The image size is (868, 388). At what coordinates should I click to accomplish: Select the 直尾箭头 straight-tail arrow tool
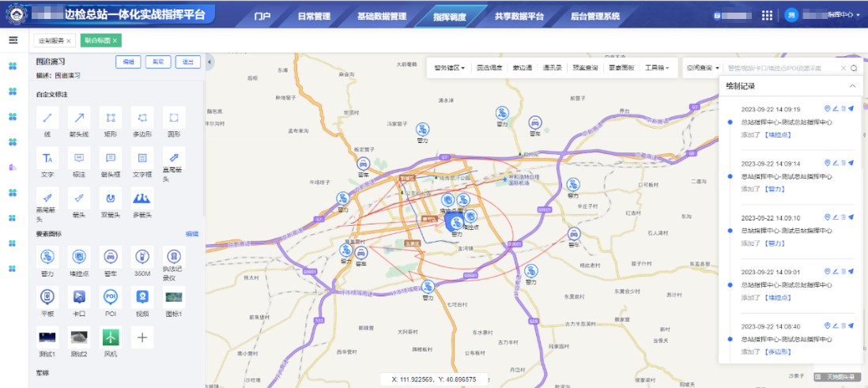coord(174,158)
